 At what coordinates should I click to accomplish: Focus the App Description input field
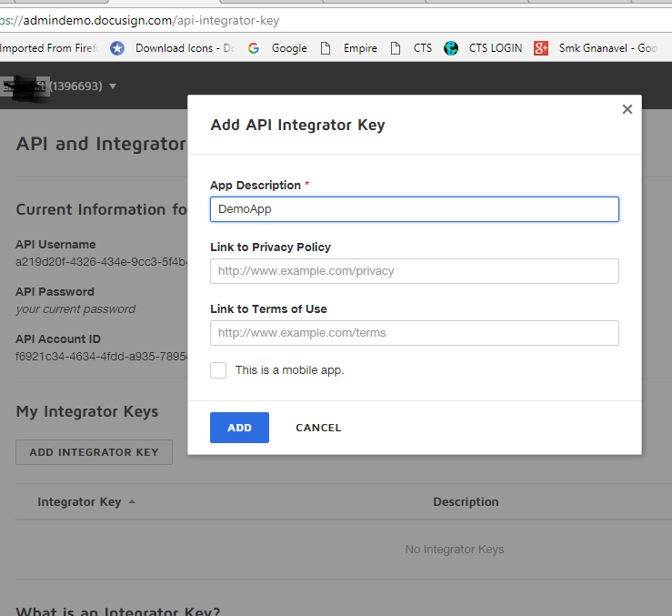point(415,209)
